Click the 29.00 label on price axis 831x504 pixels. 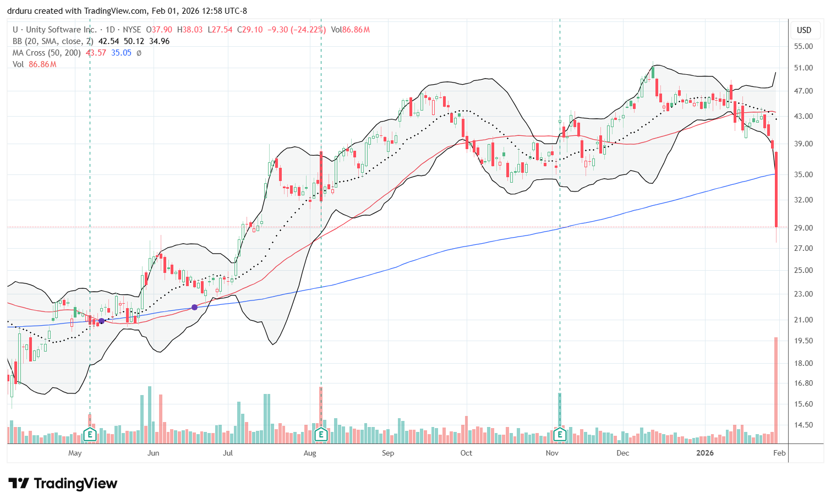(804, 228)
